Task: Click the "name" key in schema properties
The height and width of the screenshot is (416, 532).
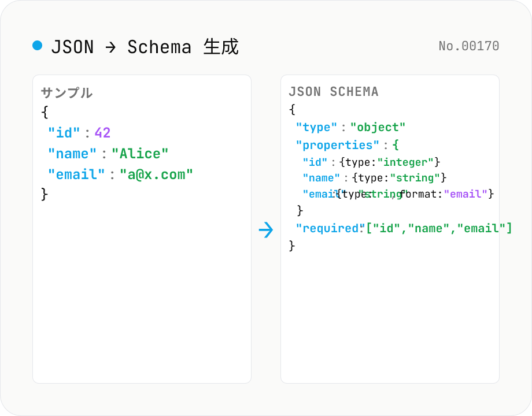Action: click(322, 177)
